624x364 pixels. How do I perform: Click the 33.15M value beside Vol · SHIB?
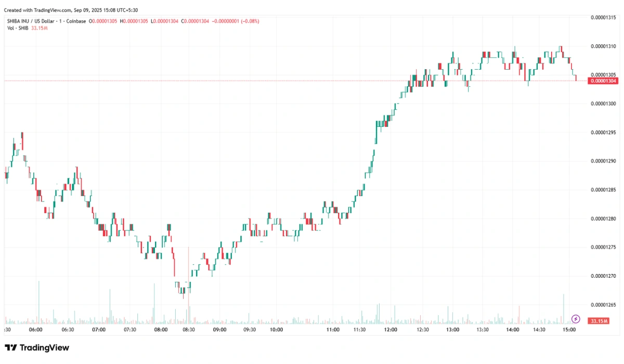pos(39,28)
